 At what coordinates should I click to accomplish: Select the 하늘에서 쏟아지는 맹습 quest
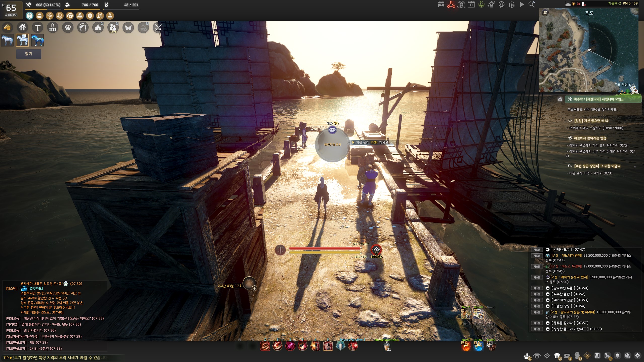click(x=590, y=138)
